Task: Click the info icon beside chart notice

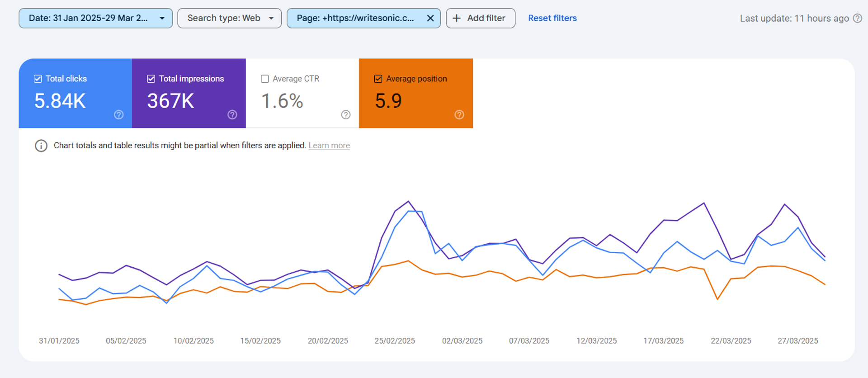Action: (x=41, y=146)
